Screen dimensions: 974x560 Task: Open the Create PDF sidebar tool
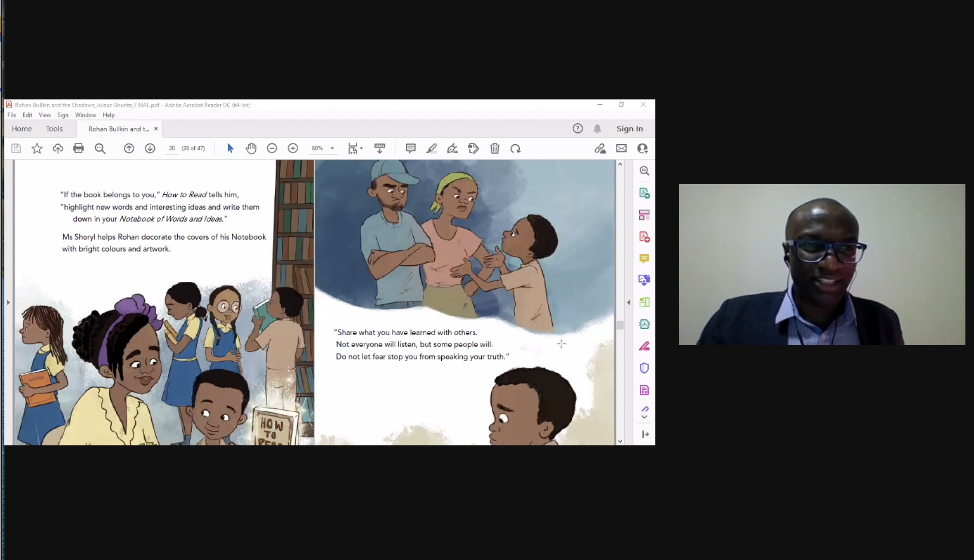click(644, 237)
